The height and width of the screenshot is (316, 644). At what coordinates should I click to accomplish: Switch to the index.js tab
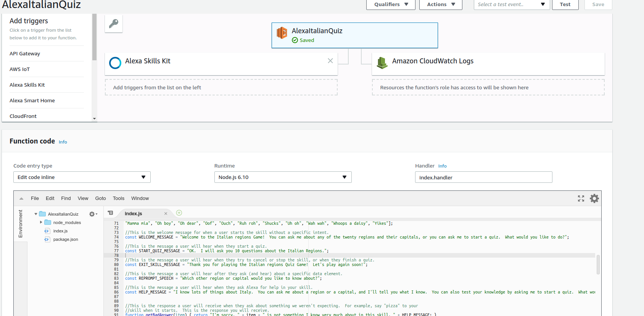tap(134, 214)
